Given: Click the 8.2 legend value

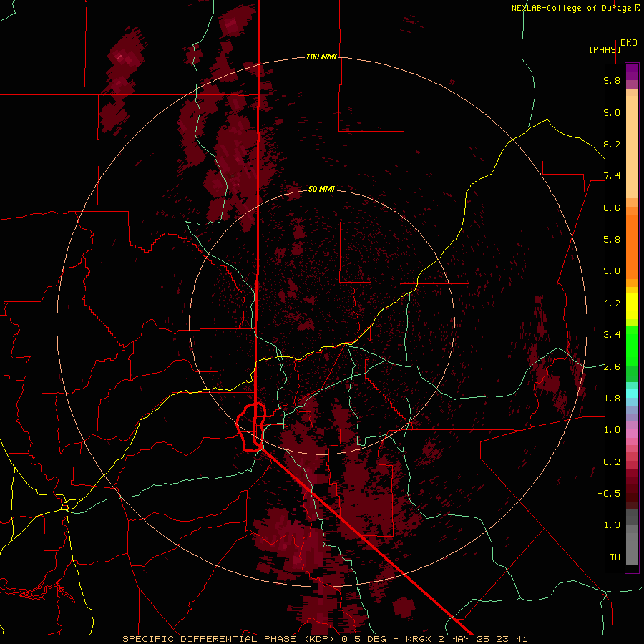Looking at the screenshot, I should (612, 144).
